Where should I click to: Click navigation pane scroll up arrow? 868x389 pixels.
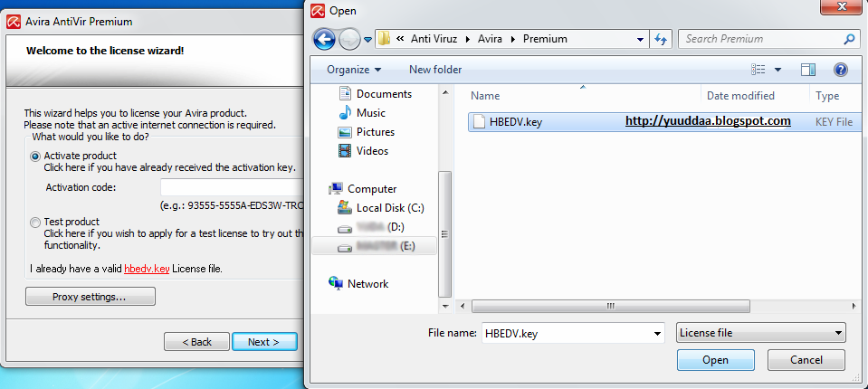pyautogui.click(x=445, y=92)
